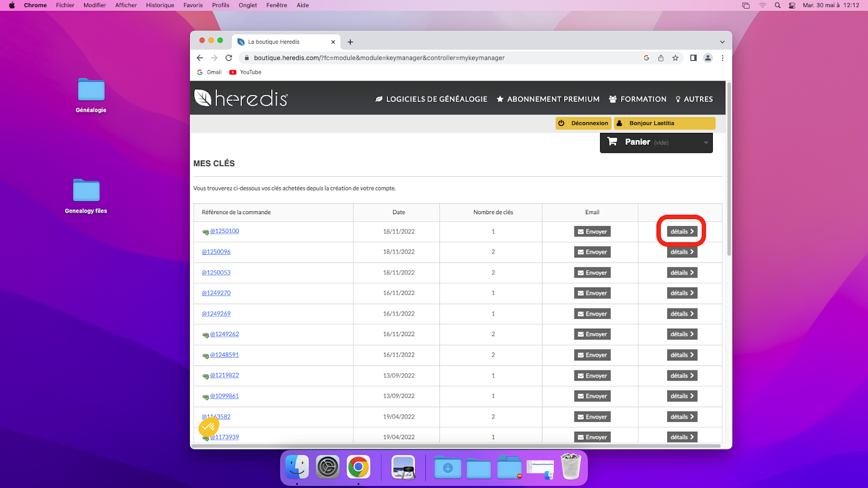
Task: Bookmark this page with the star icon
Action: coord(675,58)
